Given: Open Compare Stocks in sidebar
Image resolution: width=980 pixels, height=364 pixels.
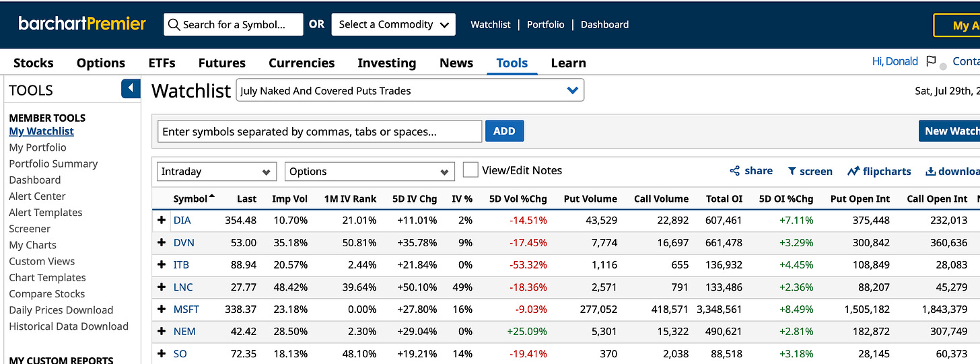Looking at the screenshot, I should (x=47, y=294).
